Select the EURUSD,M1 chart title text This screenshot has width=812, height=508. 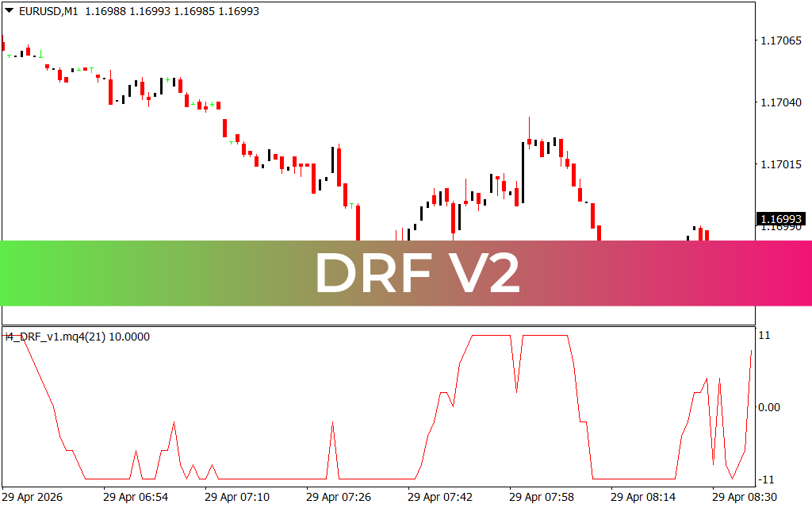(48, 11)
